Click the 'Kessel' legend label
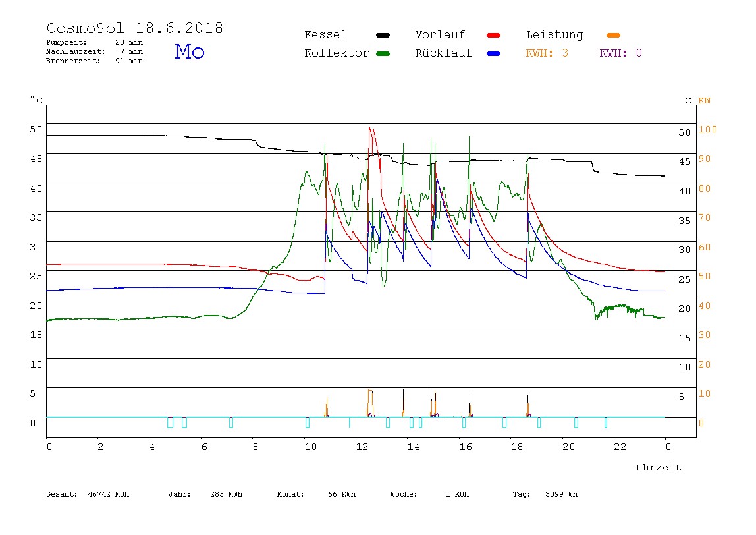The image size is (756, 535). click(326, 35)
